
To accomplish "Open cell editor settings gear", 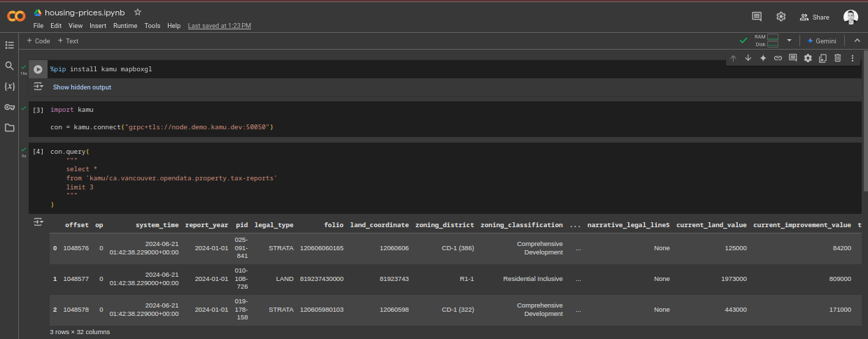I will (x=808, y=58).
